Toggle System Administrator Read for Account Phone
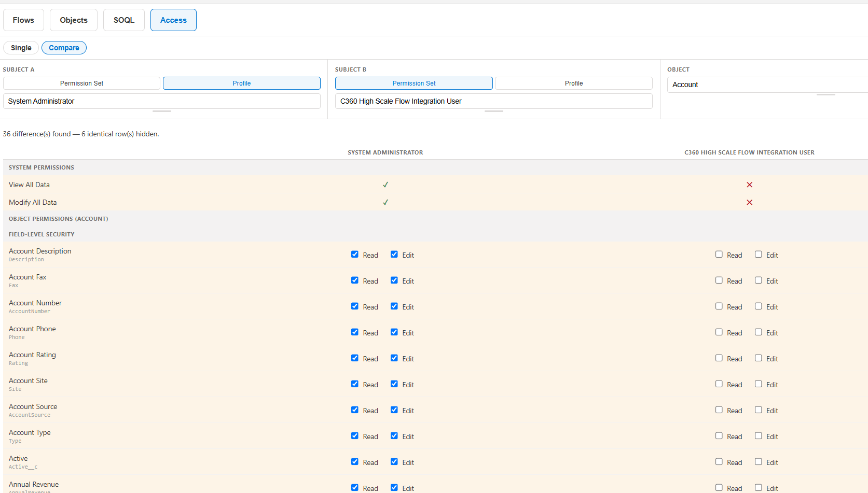This screenshot has width=868, height=493. (x=355, y=332)
